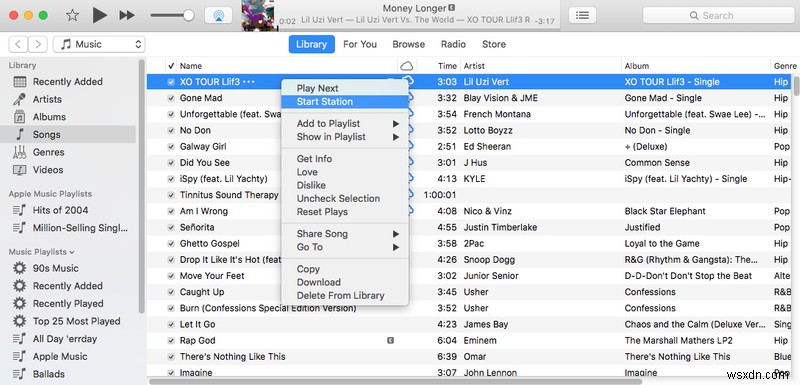This screenshot has height=385, width=800.
Task: Switch to the For You tab
Action: [360, 44]
